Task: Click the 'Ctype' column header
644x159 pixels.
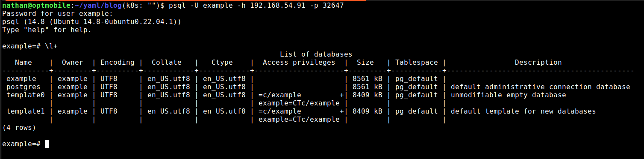Action: 222,63
